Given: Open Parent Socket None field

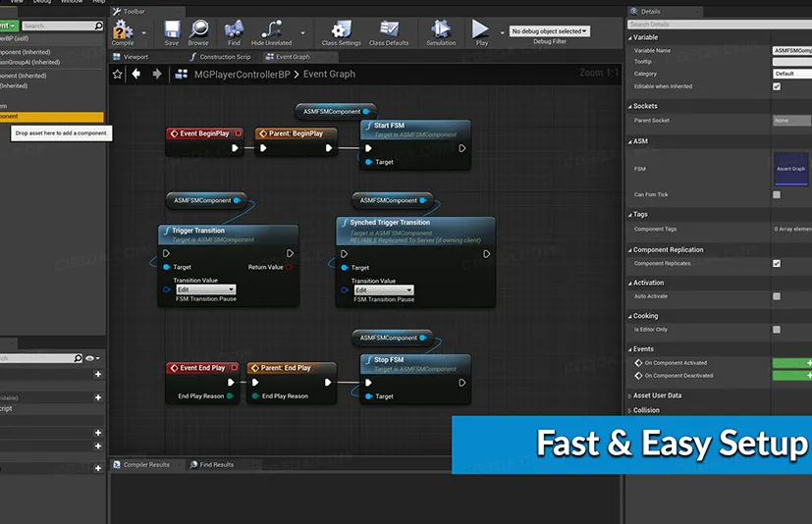Looking at the screenshot, I should [791, 120].
